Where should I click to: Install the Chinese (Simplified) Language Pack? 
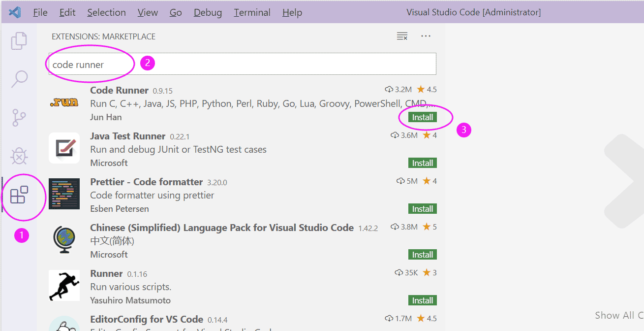pyautogui.click(x=423, y=255)
